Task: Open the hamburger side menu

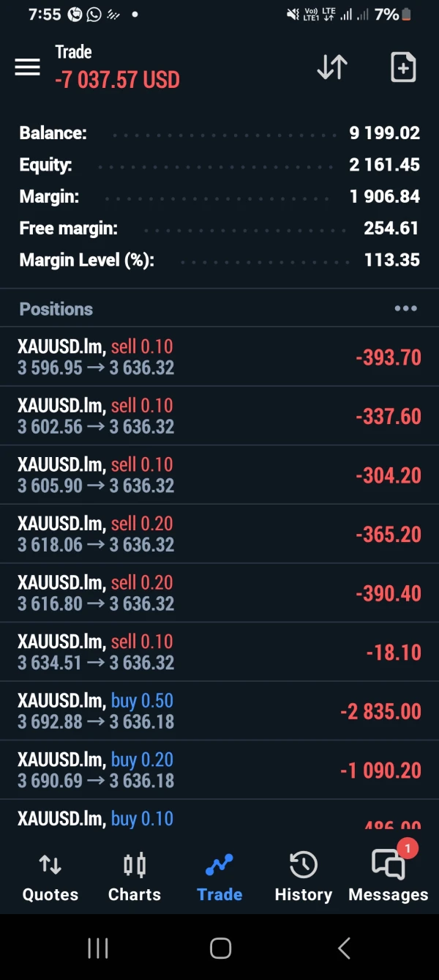Action: [x=27, y=67]
